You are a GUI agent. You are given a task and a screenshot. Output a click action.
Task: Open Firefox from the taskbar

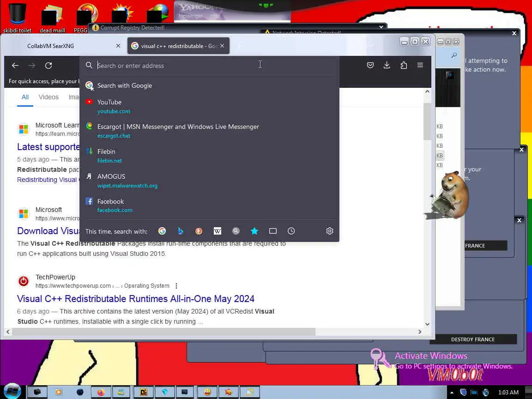pyautogui.click(x=100, y=392)
